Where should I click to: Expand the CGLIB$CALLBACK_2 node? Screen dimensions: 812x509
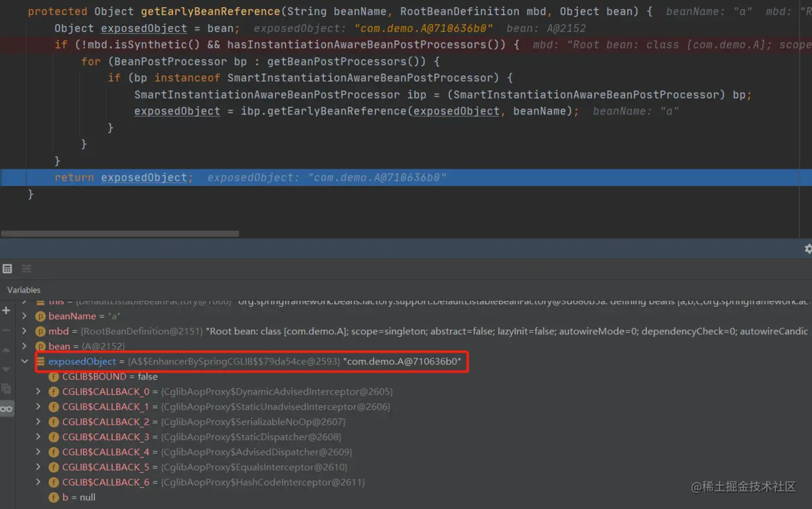click(x=38, y=422)
